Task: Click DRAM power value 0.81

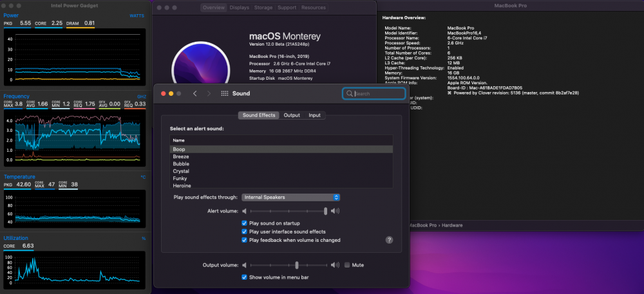Action: [x=90, y=23]
